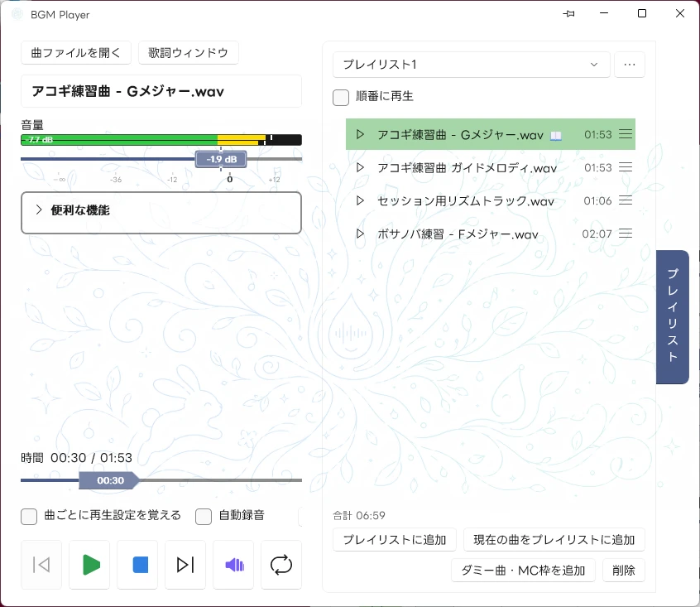Click ダミー曲・MC枠を追加 button
The image size is (700, 607).
523,570
